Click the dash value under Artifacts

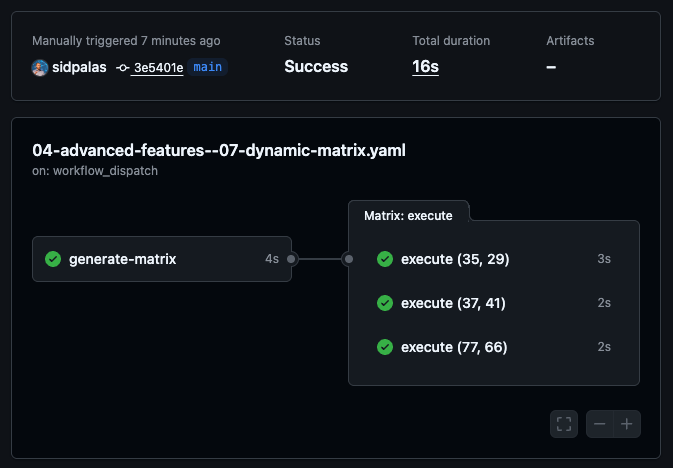(551, 67)
